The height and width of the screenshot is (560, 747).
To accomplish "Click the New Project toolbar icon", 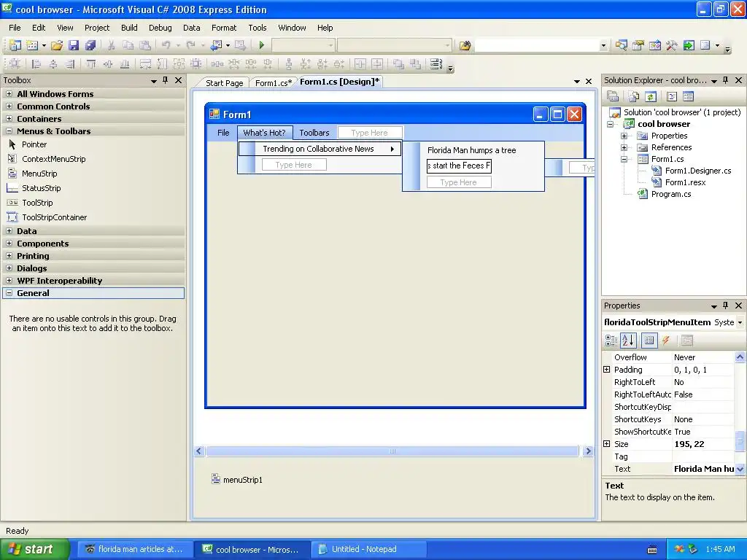I will tap(15, 45).
